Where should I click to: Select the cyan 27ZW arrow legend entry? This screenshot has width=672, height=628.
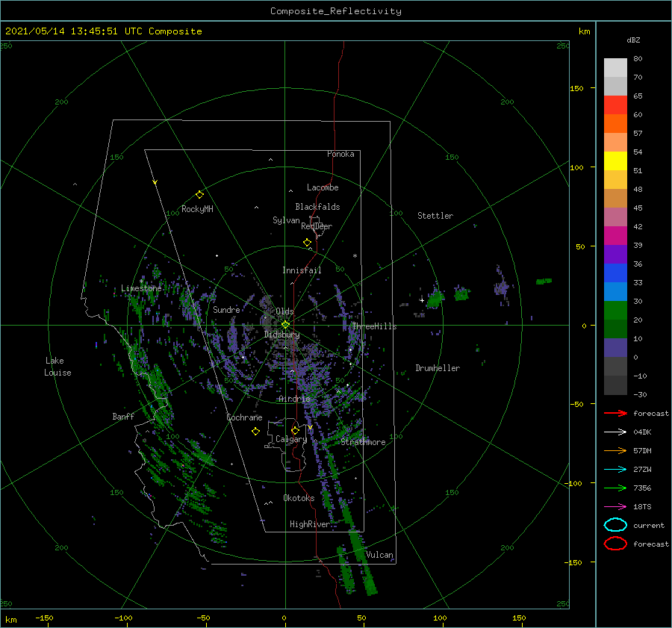tap(615, 470)
